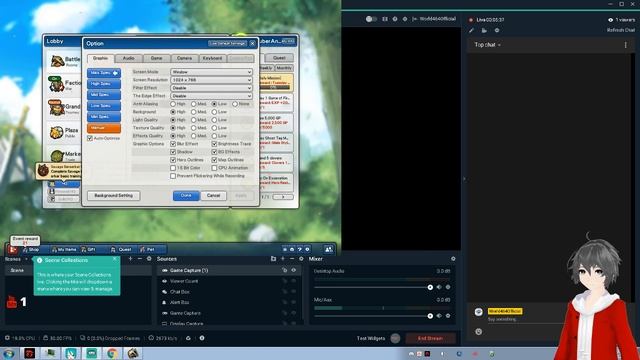Remove selected source with minus icon

click(292, 259)
